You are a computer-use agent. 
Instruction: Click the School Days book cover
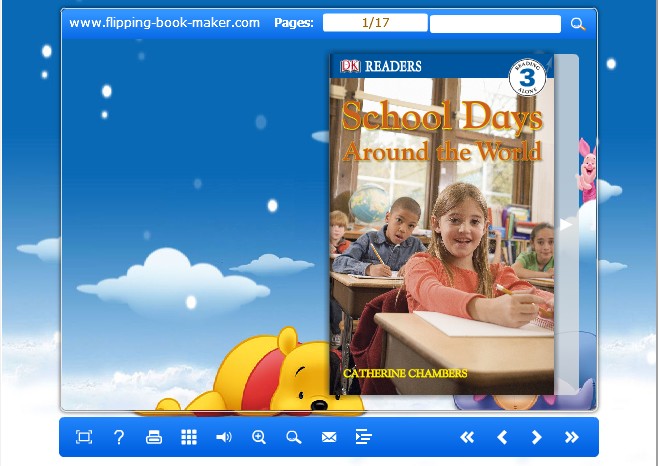pos(442,225)
